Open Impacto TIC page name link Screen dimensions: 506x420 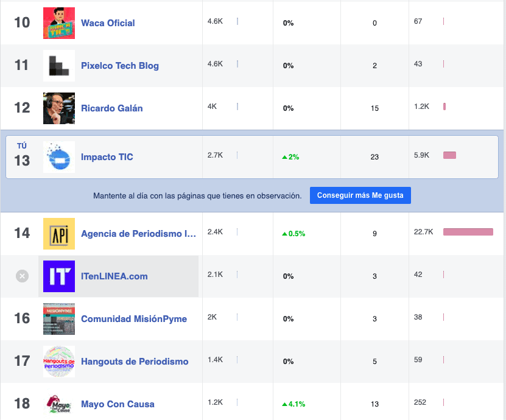click(x=107, y=157)
